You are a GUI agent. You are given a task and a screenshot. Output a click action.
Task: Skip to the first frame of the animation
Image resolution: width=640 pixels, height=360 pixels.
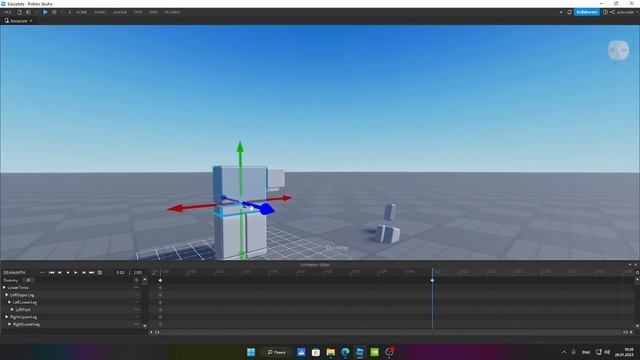[51, 273]
